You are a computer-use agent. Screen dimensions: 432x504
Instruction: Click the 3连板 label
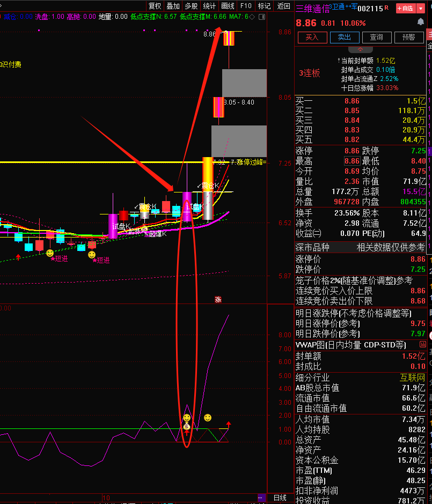coord(310,73)
